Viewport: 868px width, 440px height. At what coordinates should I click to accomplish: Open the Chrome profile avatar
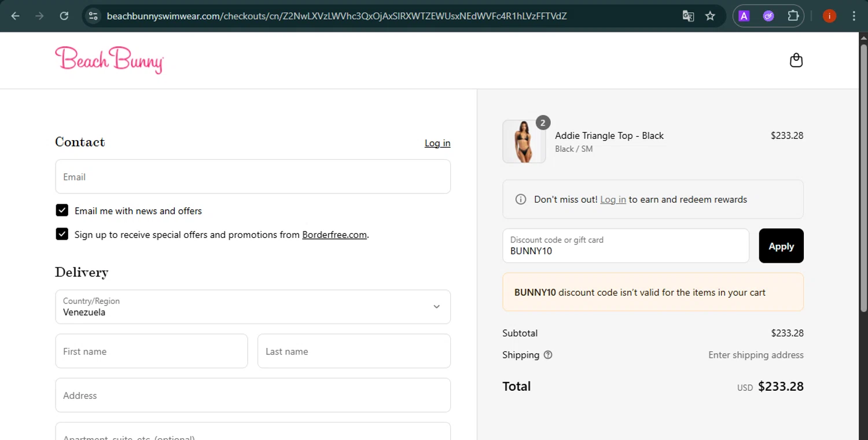pos(829,16)
